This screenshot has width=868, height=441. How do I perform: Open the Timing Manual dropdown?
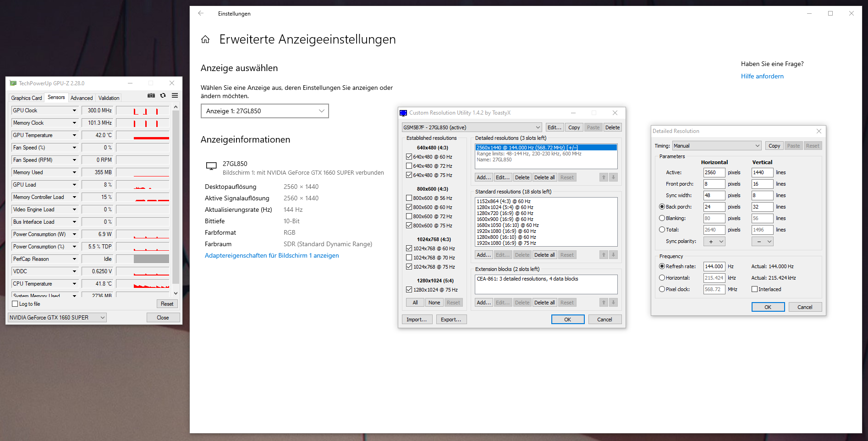pyautogui.click(x=717, y=146)
